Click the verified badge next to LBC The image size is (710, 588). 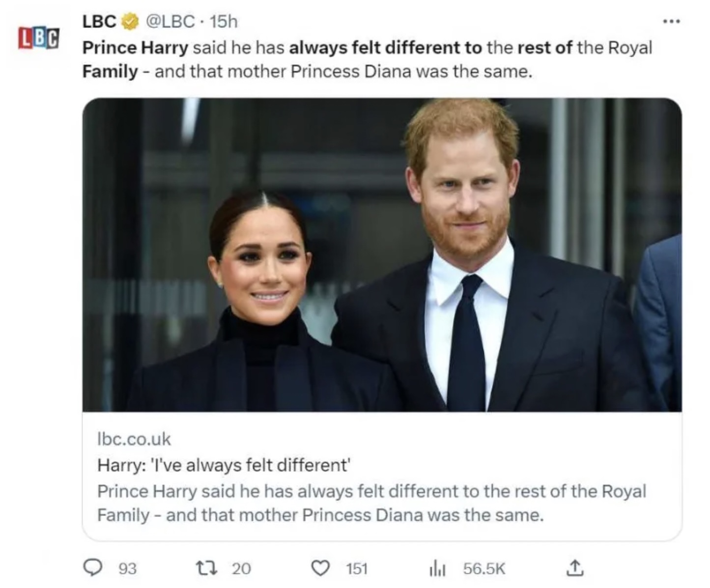tap(129, 22)
